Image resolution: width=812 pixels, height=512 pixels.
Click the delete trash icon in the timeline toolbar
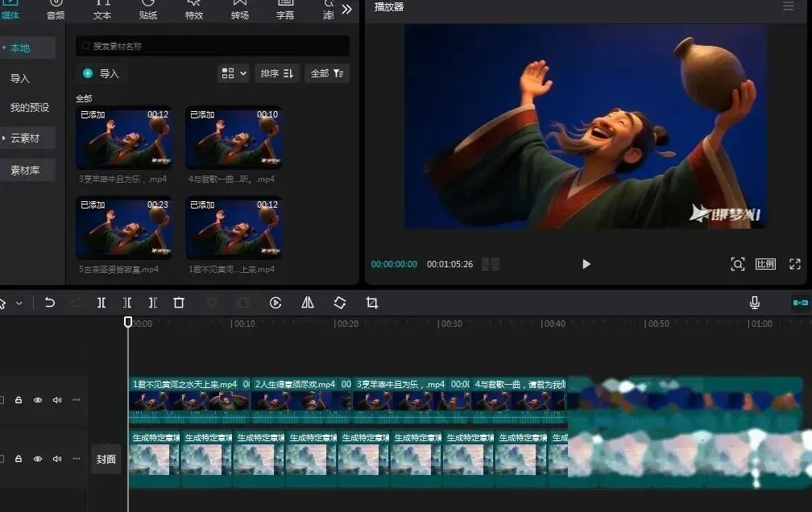(x=179, y=303)
